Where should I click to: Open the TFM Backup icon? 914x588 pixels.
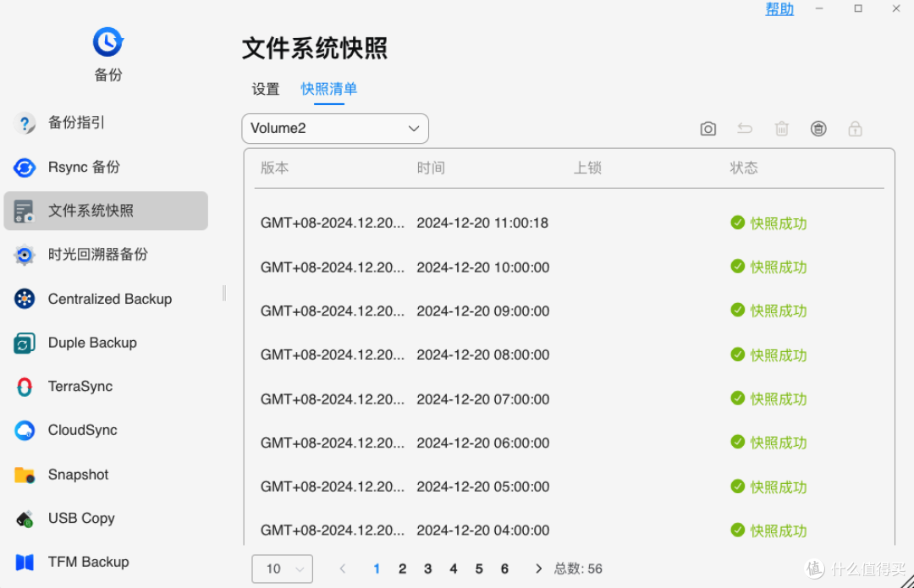[25, 562]
